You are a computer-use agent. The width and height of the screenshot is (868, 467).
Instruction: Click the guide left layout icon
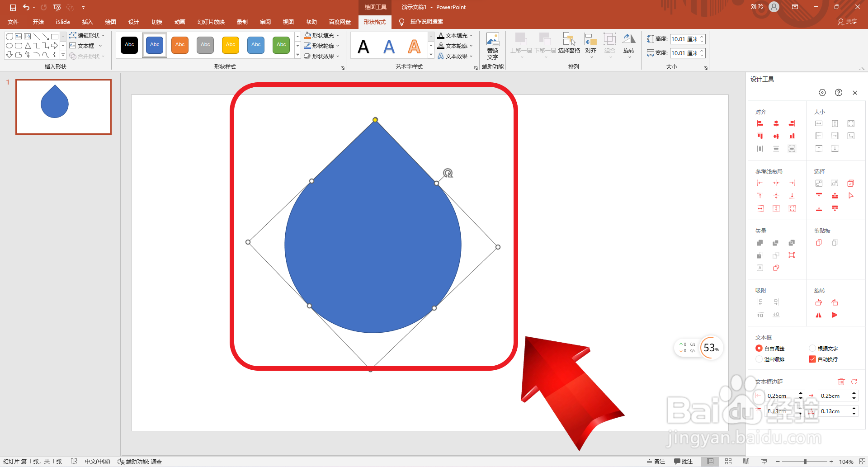tap(760, 183)
